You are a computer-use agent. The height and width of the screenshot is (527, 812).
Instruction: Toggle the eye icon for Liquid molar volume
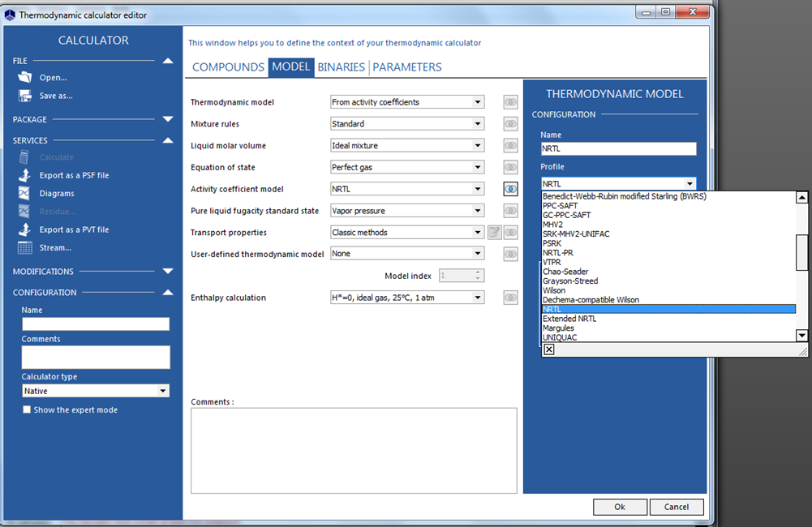coord(510,145)
